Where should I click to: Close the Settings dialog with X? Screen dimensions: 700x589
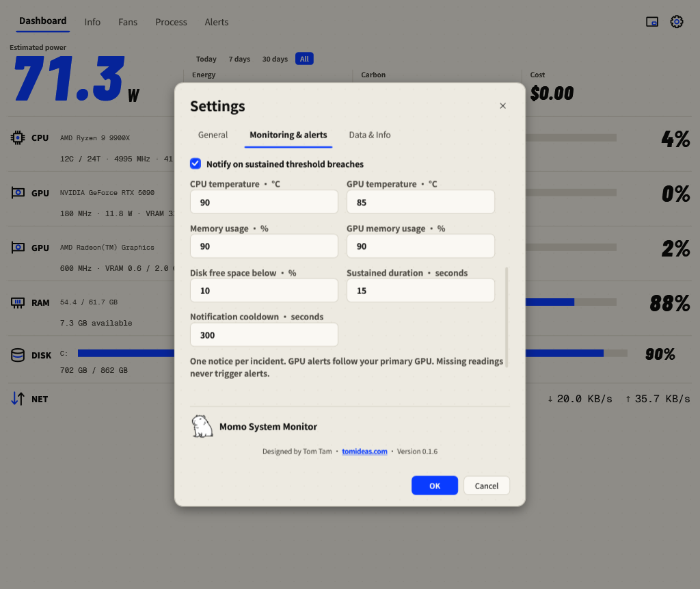pyautogui.click(x=502, y=106)
